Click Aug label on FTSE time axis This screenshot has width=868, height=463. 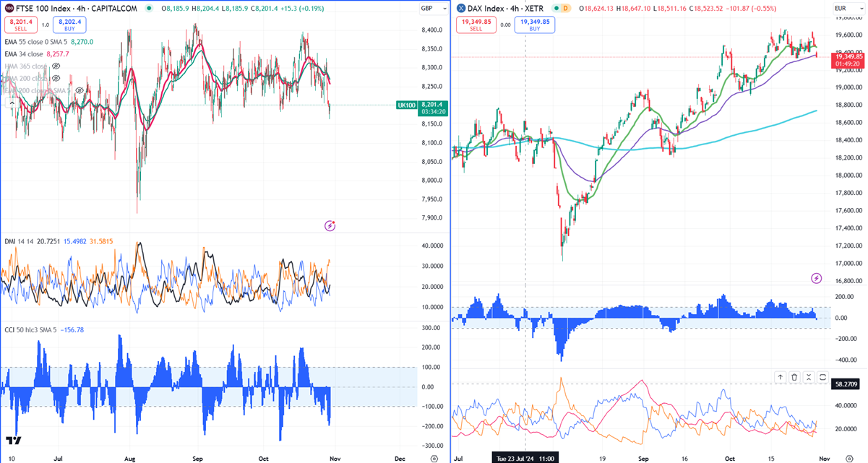131,458
